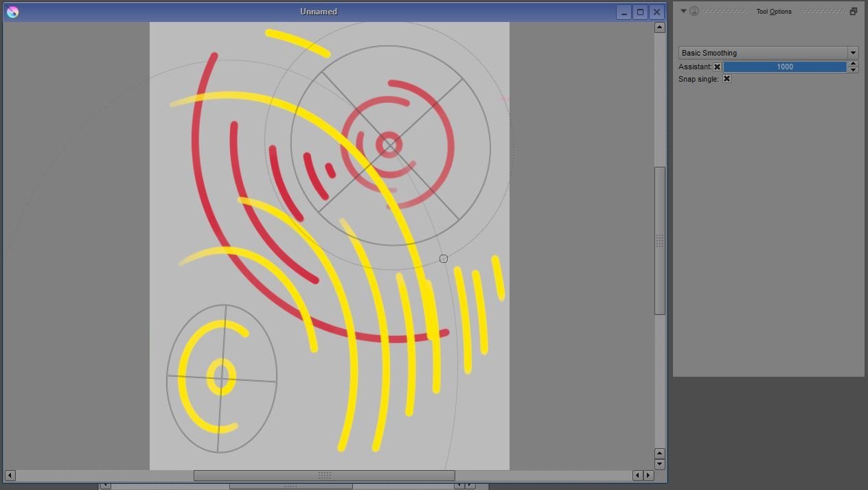The image size is (868, 490).
Task: Click the horizontal scrollbar handle of Unnamed window
Action: [x=324, y=475]
